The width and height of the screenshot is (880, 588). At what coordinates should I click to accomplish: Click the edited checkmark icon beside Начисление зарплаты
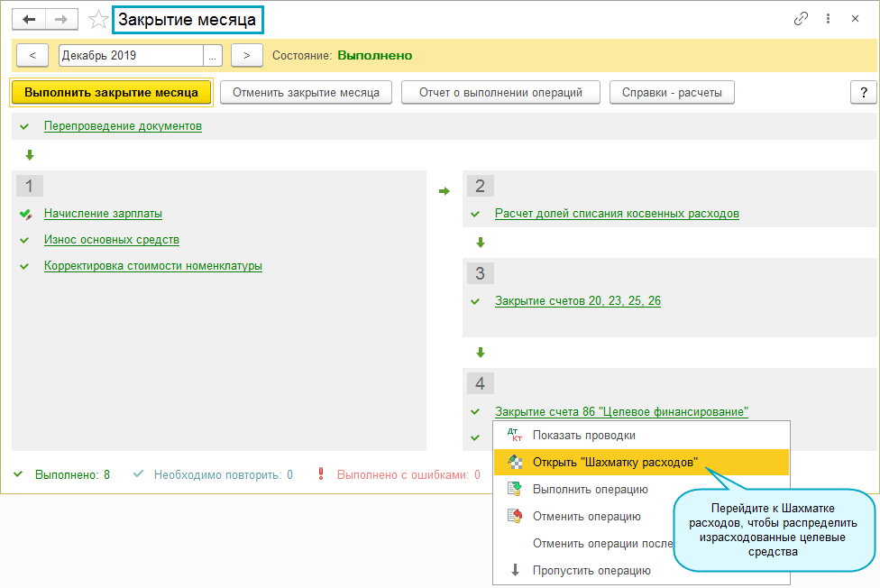25,214
